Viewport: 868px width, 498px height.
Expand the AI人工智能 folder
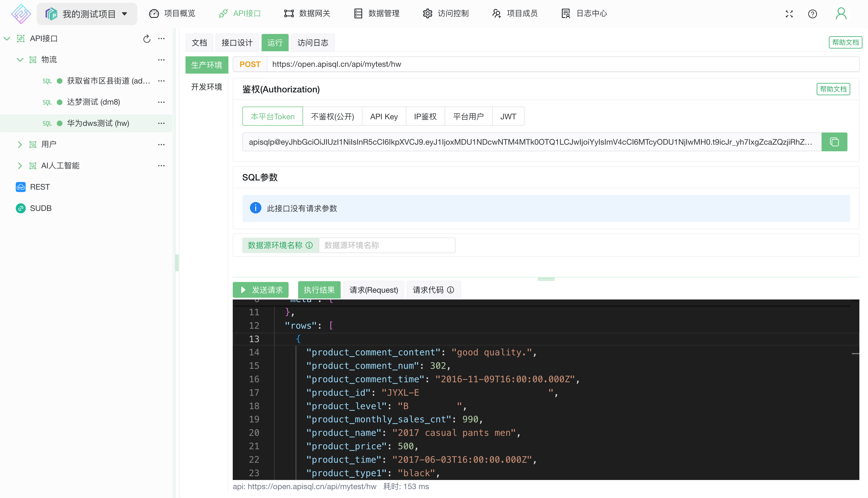point(20,166)
